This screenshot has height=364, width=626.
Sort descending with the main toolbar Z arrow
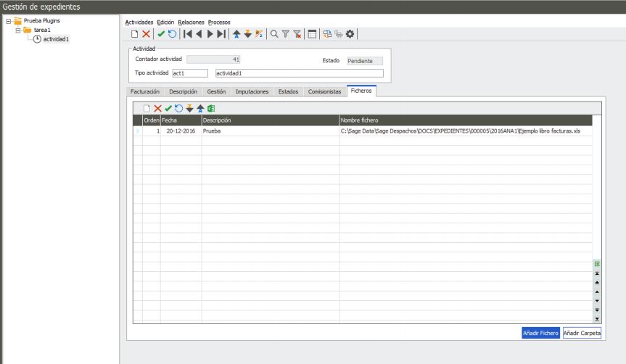(x=247, y=34)
